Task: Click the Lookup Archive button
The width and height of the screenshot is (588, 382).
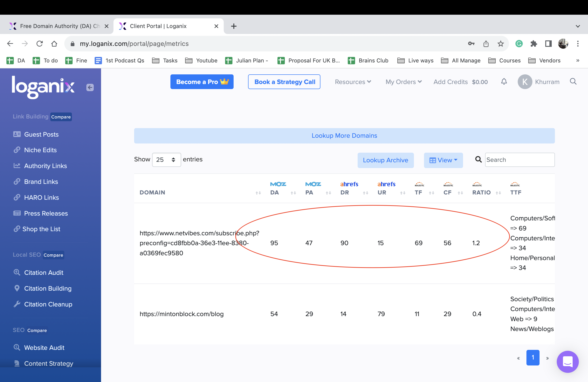Action: click(385, 160)
